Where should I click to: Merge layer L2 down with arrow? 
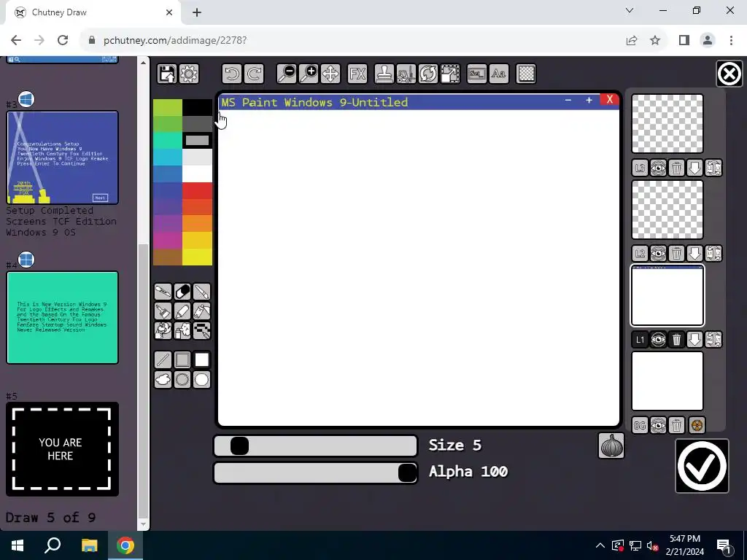tap(694, 253)
